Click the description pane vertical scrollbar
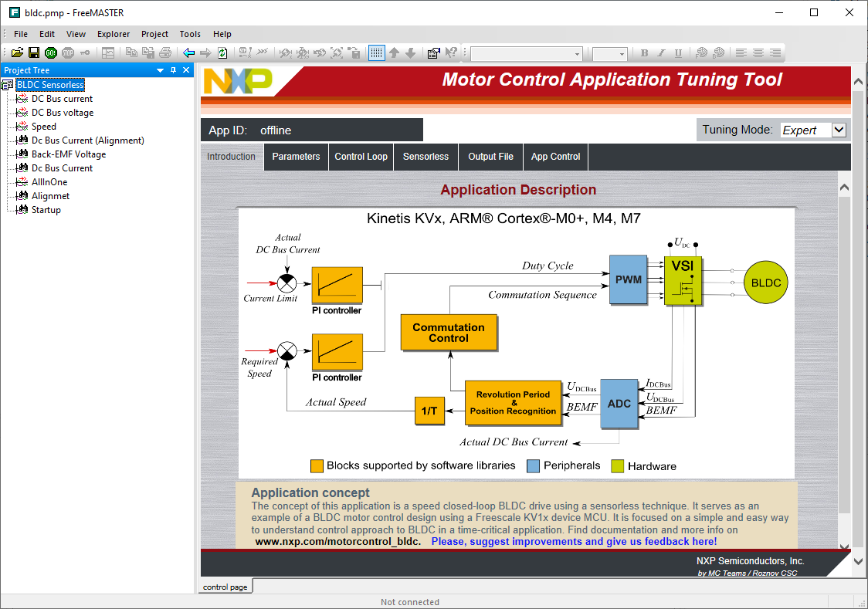 (x=844, y=365)
